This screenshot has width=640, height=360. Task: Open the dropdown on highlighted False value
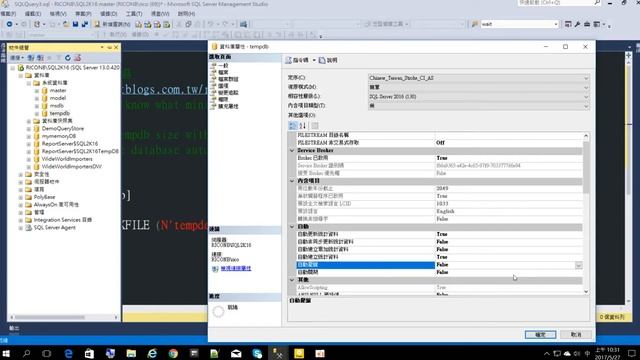tap(578, 265)
